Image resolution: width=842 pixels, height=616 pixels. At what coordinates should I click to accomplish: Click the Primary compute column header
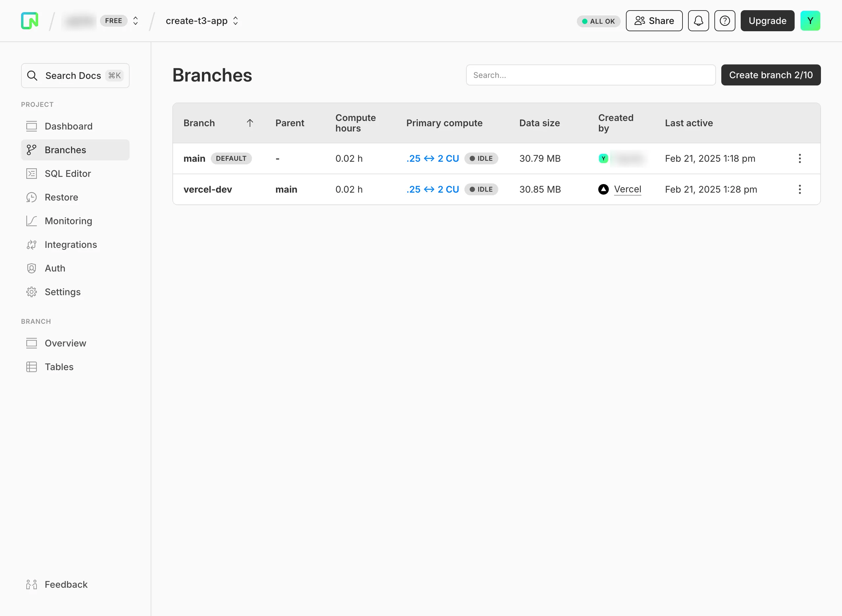[x=444, y=123]
